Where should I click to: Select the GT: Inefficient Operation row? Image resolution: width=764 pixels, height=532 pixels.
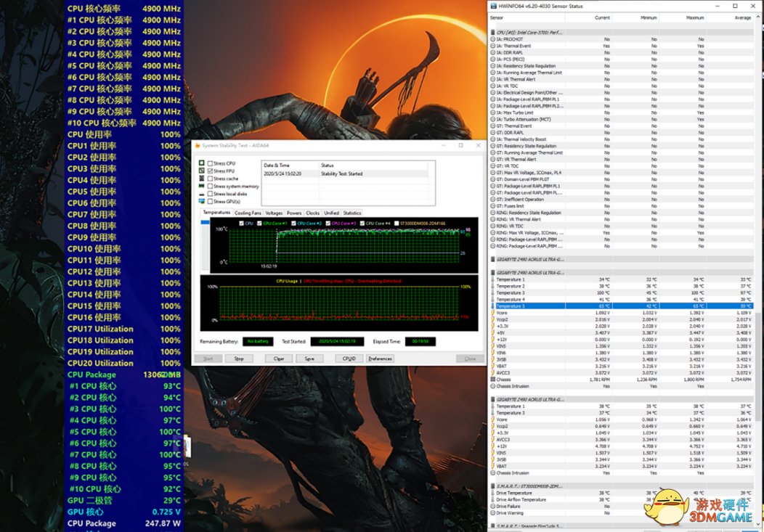point(621,199)
